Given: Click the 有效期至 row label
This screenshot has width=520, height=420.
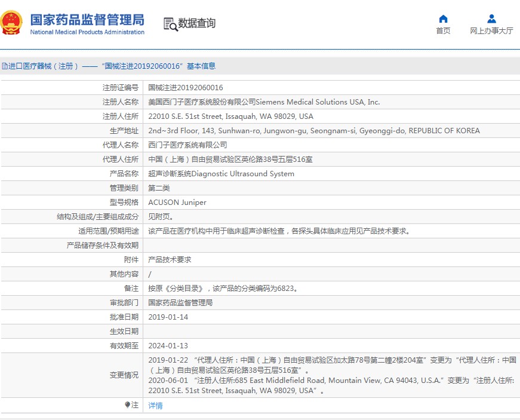Looking at the screenshot, I should coord(124,346).
